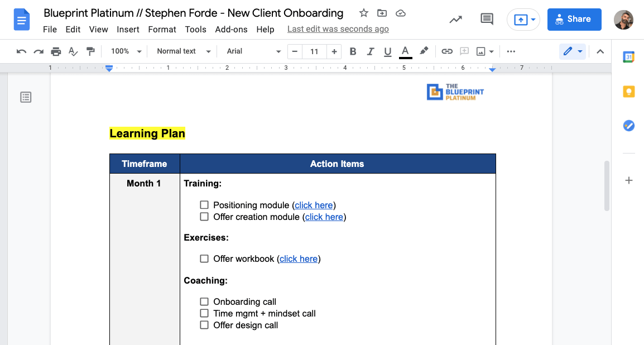
Task: Click the blue Share button
Action: pyautogui.click(x=574, y=20)
